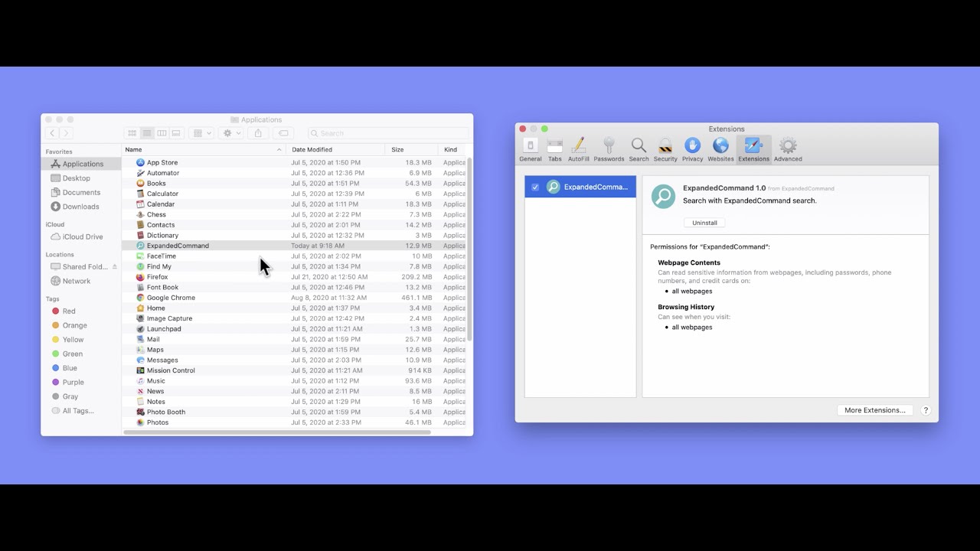Filter by the Blue tag
This screenshot has height=551, width=980.
[x=70, y=368]
